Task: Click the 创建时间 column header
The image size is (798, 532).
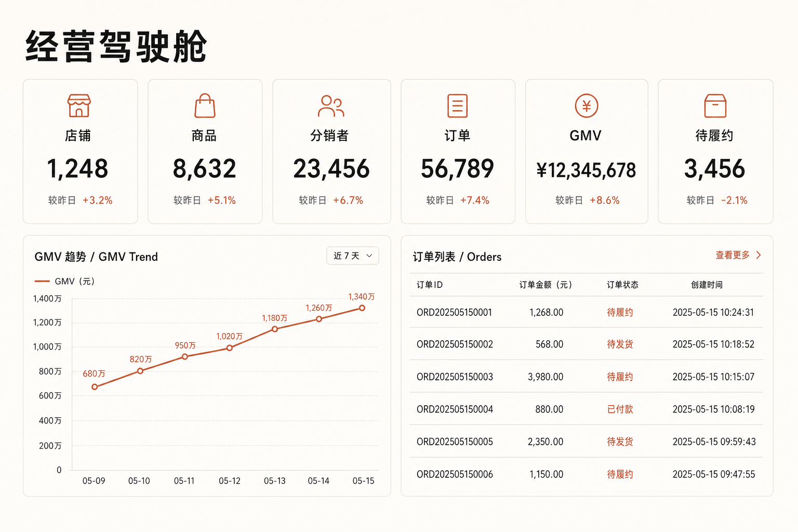Action: coord(707,285)
